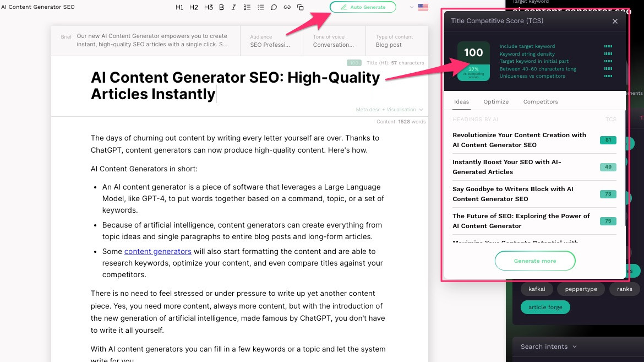Screen dimensions: 644x362
Task: Apply H2 heading format
Action: click(194, 7)
